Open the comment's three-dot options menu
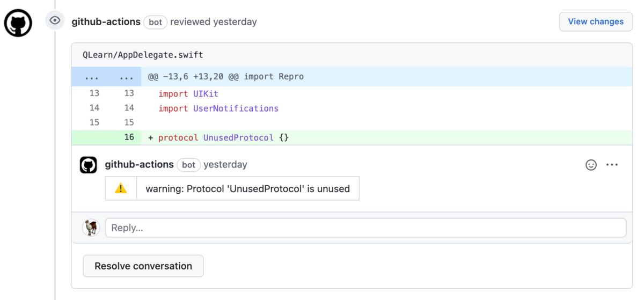644x300 pixels. [612, 165]
